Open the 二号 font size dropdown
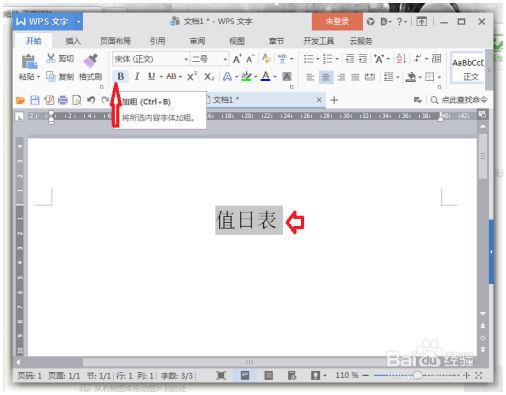 pos(225,59)
